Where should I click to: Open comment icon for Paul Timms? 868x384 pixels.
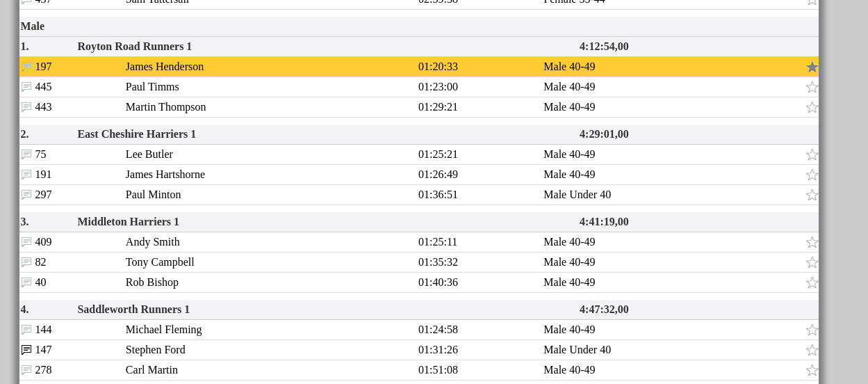coord(26,88)
